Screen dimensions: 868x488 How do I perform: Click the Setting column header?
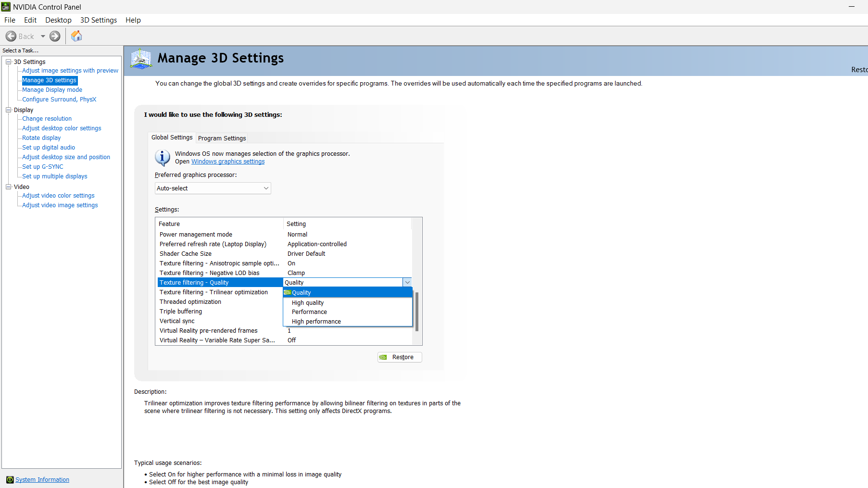coord(348,224)
